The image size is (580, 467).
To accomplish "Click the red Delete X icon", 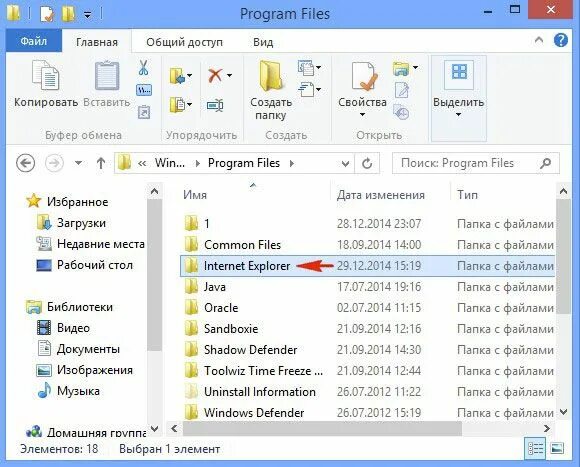I will coord(215,75).
